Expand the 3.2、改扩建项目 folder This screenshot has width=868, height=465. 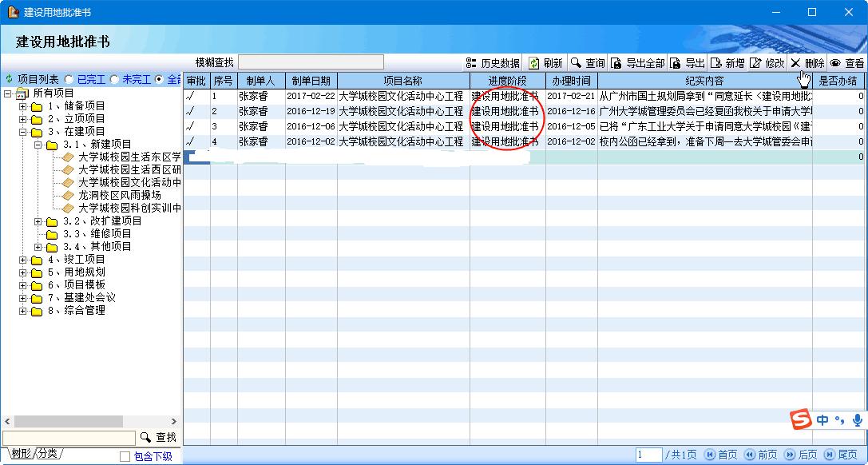tap(38, 221)
